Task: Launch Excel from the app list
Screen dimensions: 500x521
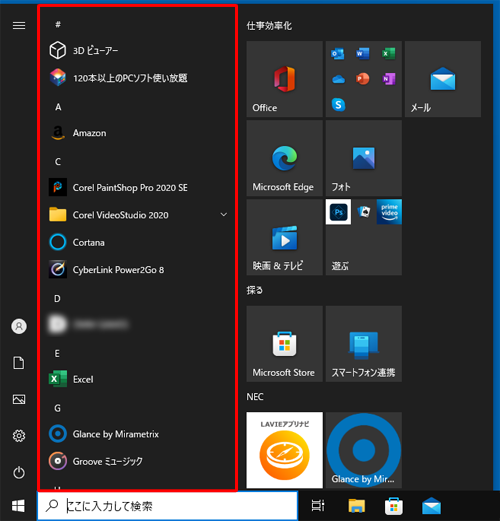Action: click(x=137, y=379)
